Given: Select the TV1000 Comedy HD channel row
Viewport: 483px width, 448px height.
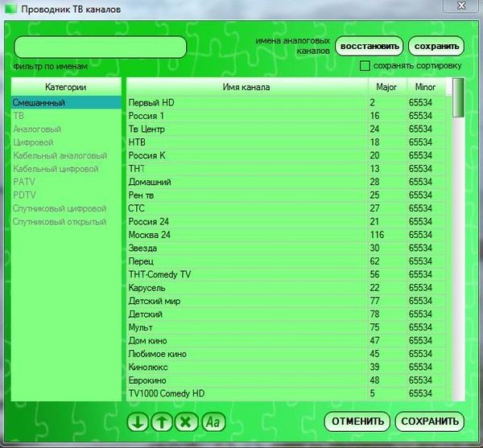Looking at the screenshot, I should [x=246, y=393].
